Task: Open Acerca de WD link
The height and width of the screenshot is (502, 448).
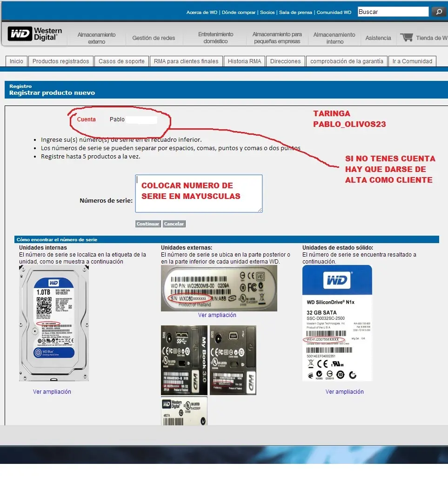Action: tap(202, 12)
